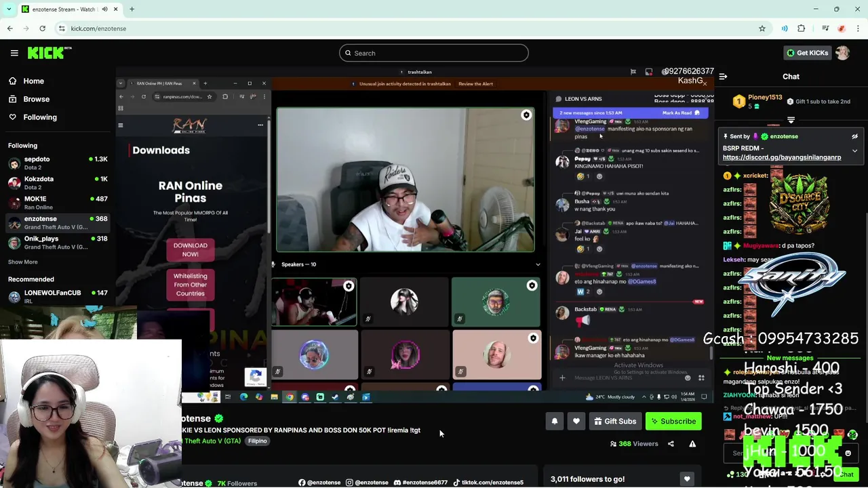Open the user profile avatar menu

pyautogui.click(x=843, y=53)
